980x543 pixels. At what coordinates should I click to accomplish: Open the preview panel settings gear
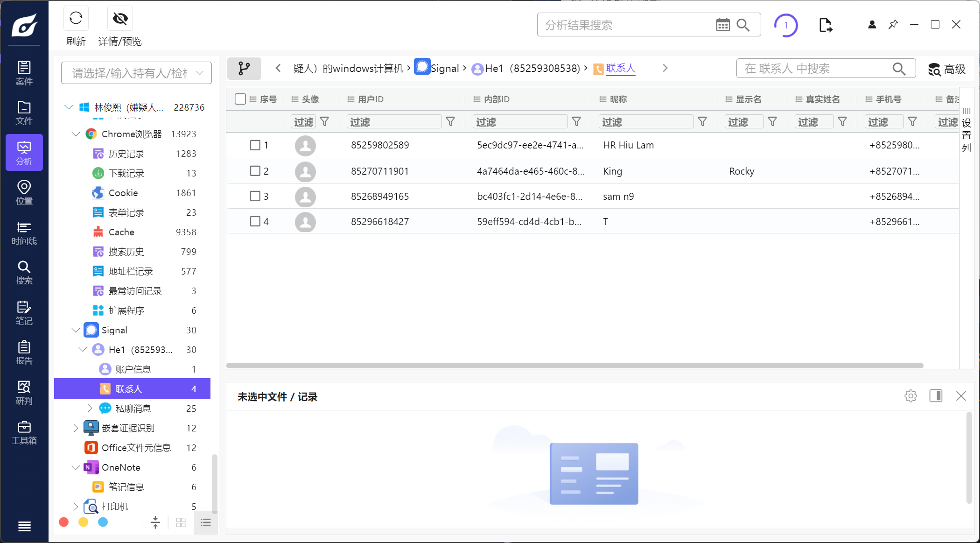(x=910, y=396)
